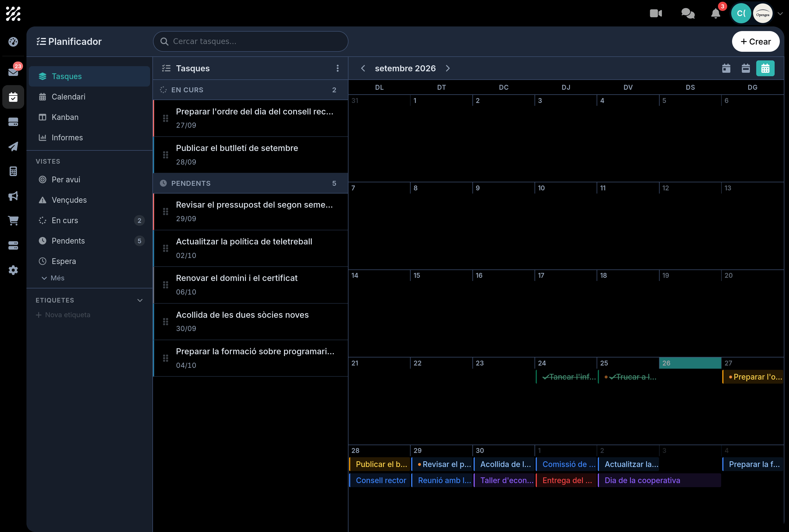Click the Crear button
The image size is (789, 532).
pos(755,41)
